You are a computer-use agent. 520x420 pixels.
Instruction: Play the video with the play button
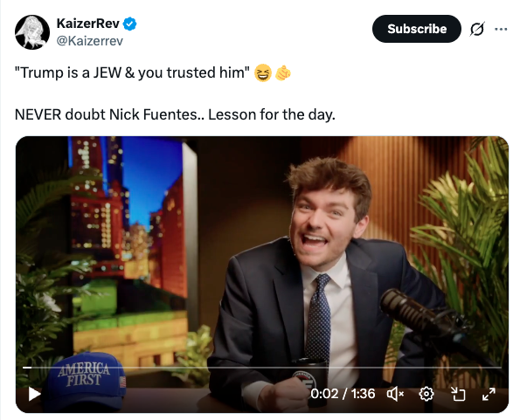34,394
